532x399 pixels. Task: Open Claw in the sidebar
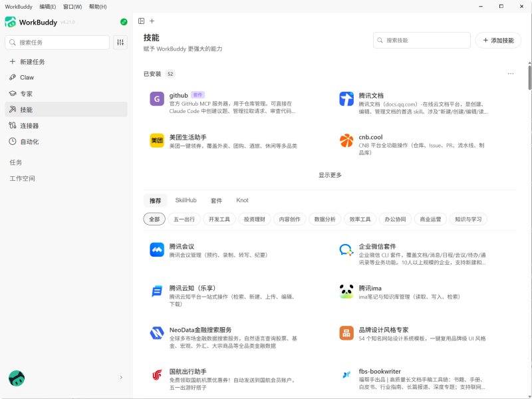tap(66, 77)
